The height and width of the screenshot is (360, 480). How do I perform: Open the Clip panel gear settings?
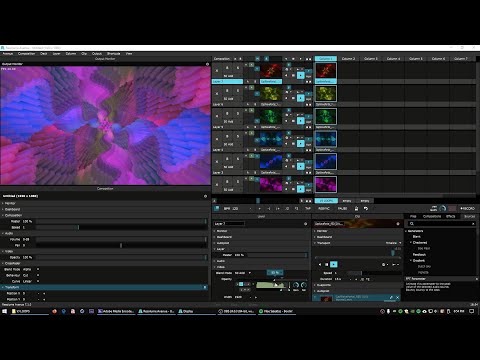click(398, 224)
